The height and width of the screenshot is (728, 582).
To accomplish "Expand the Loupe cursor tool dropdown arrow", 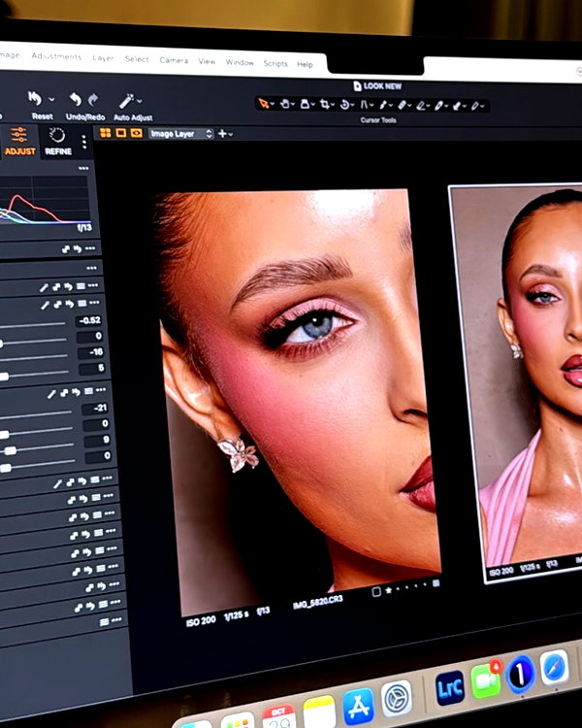I will click(x=312, y=105).
